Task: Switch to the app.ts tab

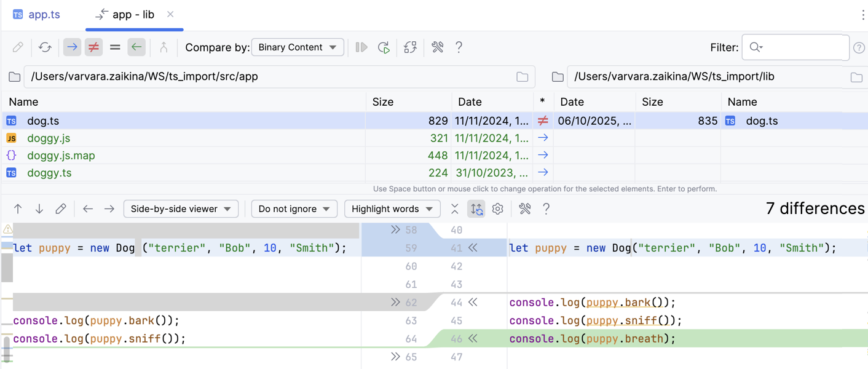Action: (37, 15)
